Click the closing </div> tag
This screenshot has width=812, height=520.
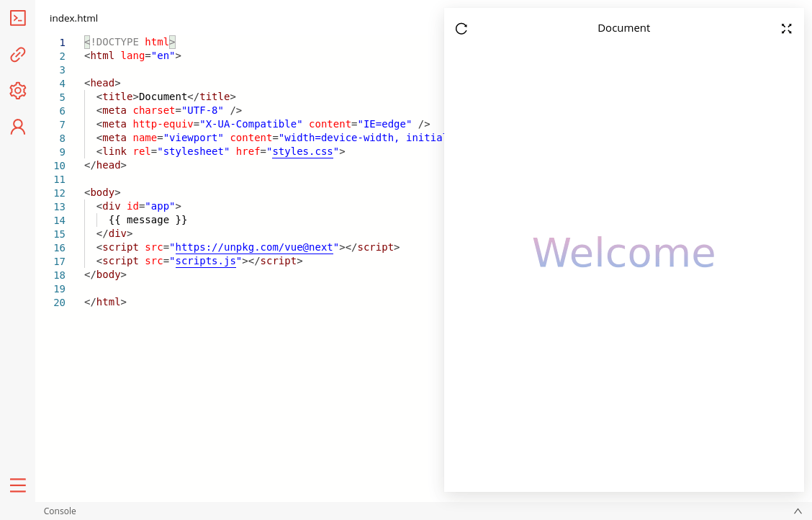(x=114, y=233)
